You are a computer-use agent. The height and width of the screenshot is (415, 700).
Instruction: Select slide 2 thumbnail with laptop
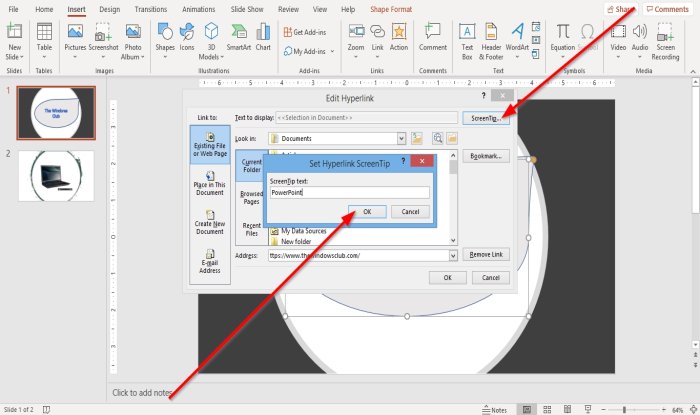(56, 176)
